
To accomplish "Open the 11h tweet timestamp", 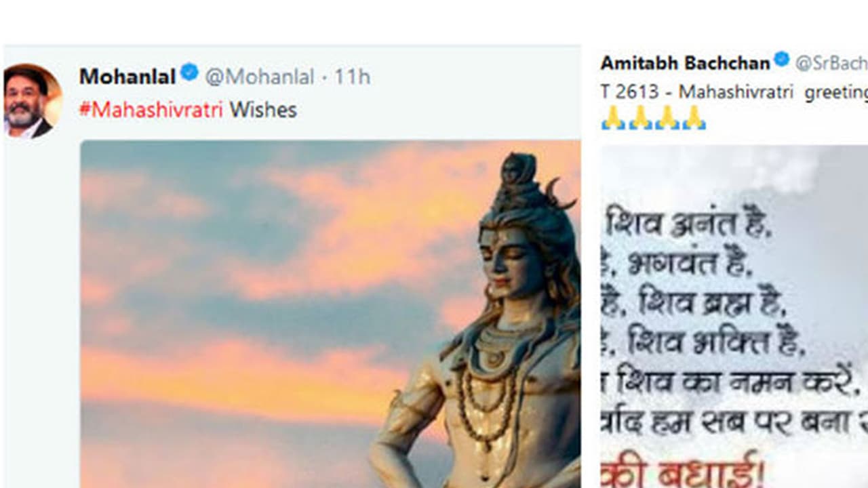I will 352,77.
